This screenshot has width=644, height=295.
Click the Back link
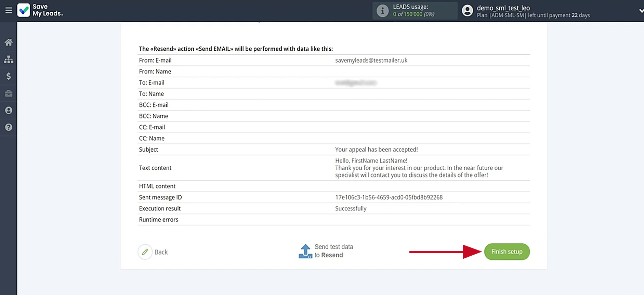click(x=161, y=252)
